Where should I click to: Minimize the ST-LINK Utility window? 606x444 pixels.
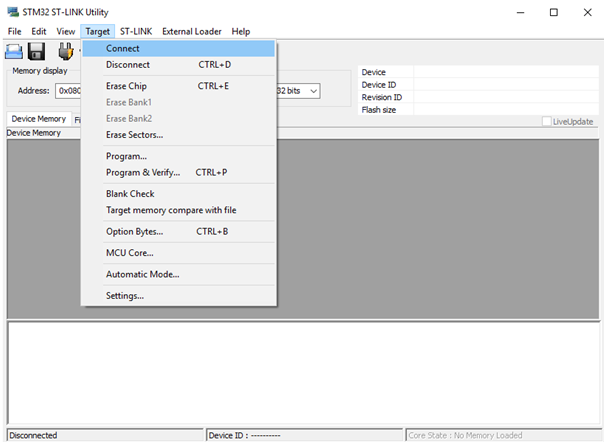520,12
